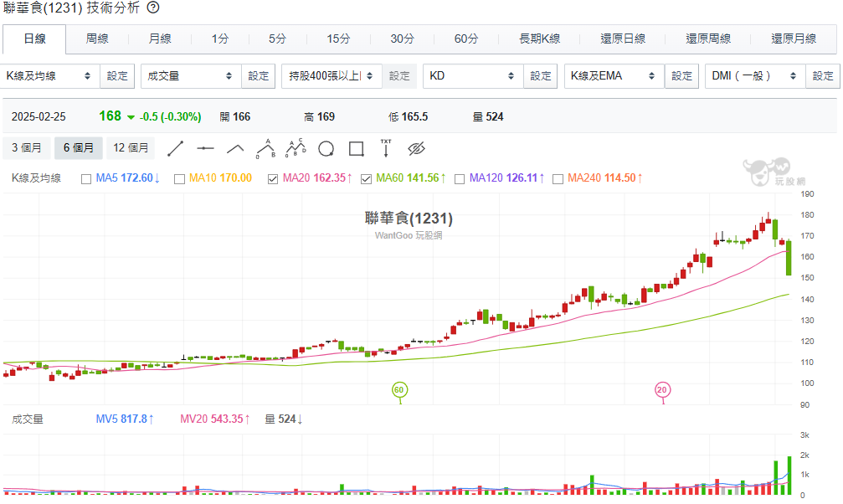
Task: Pick the angle line drawing tool
Action: [x=235, y=148]
